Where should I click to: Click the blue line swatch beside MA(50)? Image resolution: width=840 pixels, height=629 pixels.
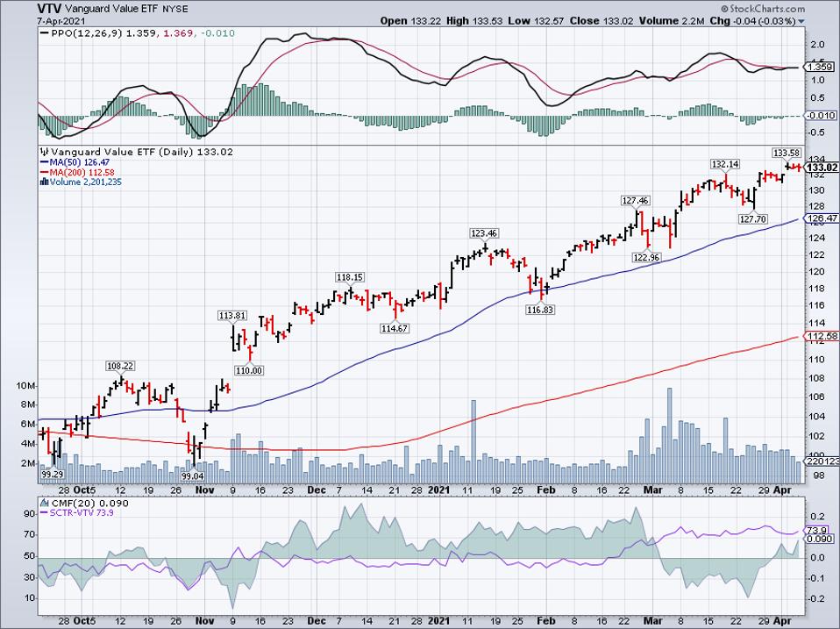(x=45, y=162)
